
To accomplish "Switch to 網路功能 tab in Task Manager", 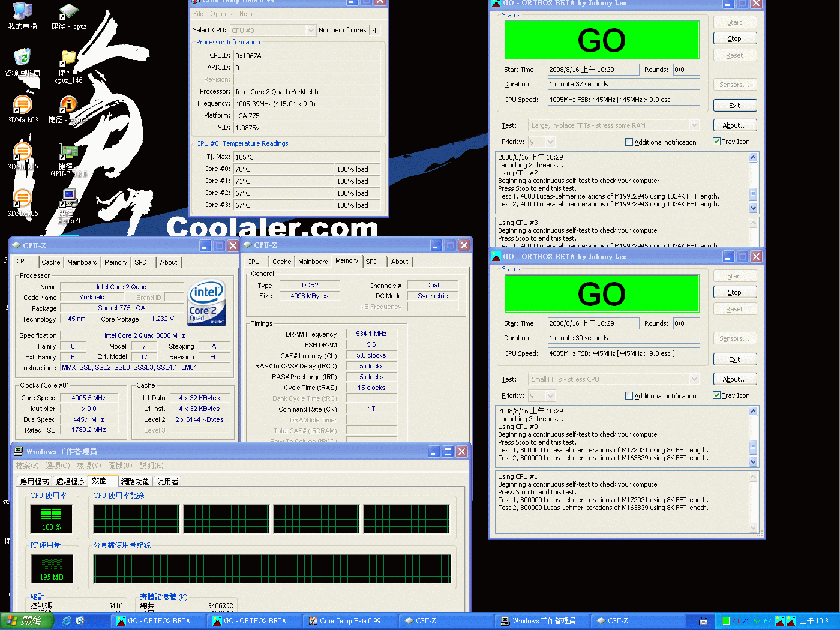I will pyautogui.click(x=135, y=481).
